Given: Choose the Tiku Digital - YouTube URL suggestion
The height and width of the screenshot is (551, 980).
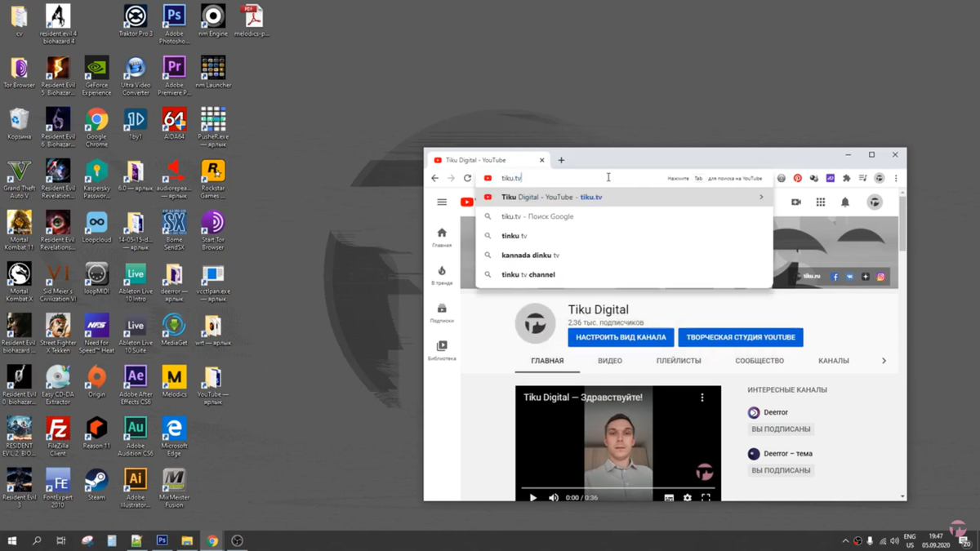Looking at the screenshot, I should [x=624, y=198].
